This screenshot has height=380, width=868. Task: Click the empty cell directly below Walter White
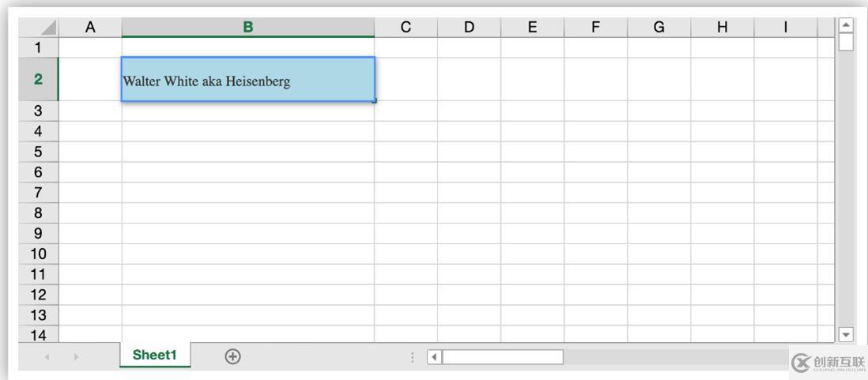click(x=247, y=111)
